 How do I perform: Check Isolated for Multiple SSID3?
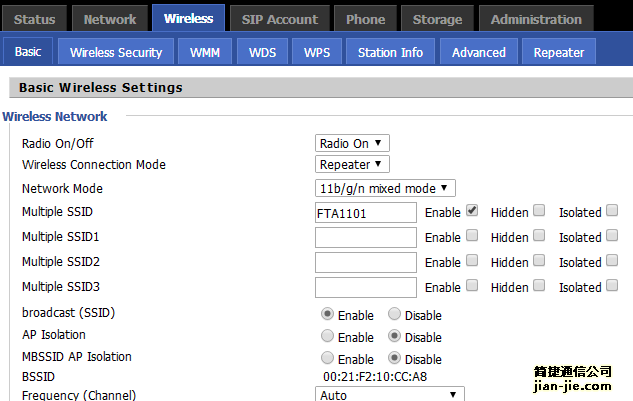coord(612,286)
